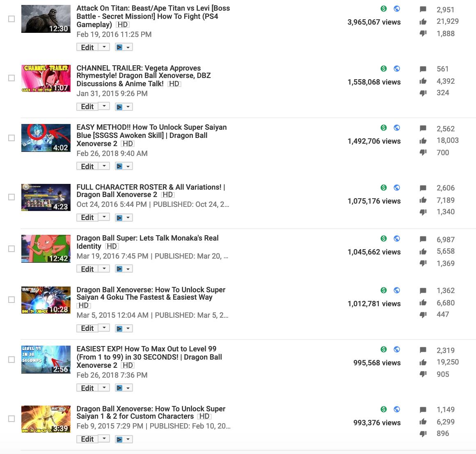This screenshot has height=454, width=476.
Task: Click Edit button for CHANNEL TRAILER video
Action: click(x=87, y=107)
